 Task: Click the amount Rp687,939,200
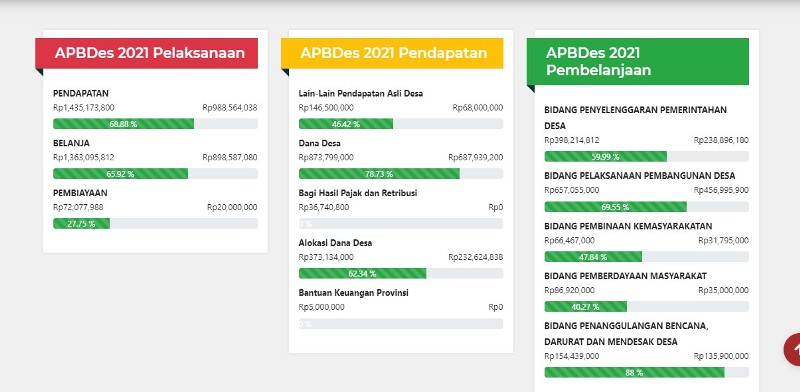pos(476,158)
